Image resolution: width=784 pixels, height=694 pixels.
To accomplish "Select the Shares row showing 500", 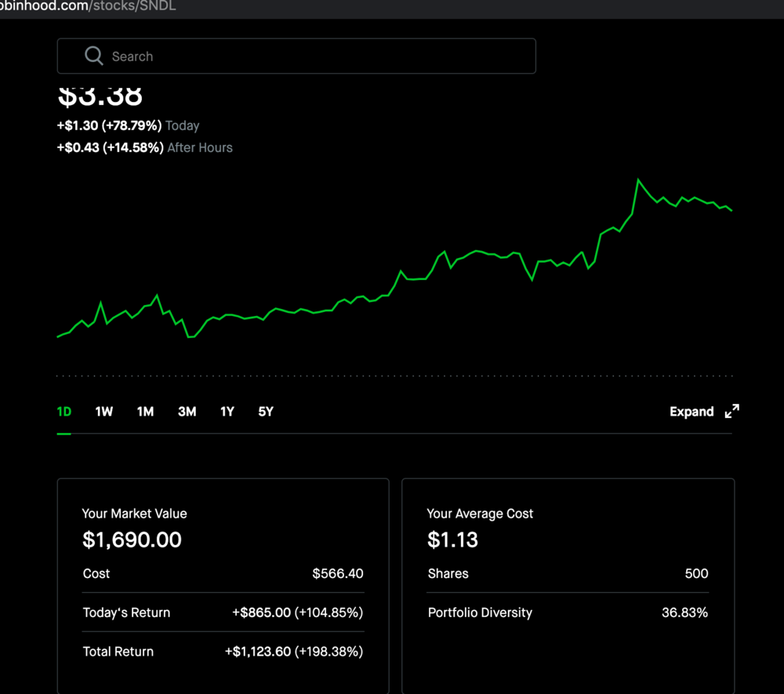I will (x=568, y=573).
